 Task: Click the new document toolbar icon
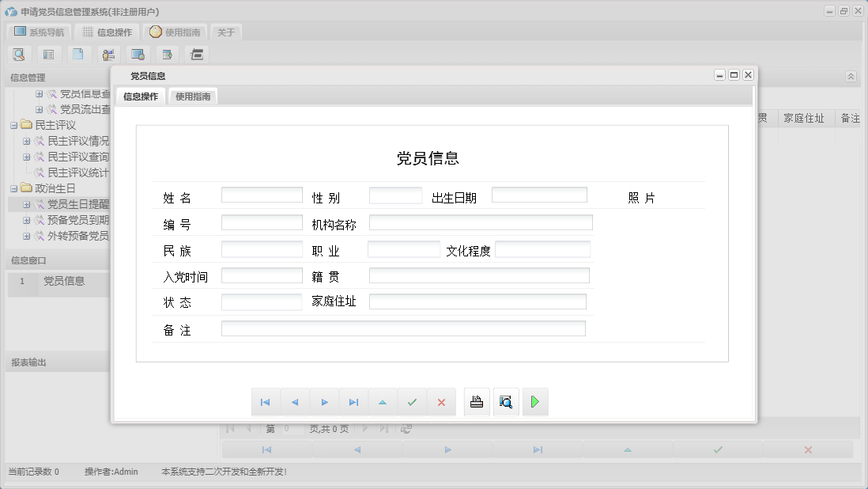coord(78,54)
